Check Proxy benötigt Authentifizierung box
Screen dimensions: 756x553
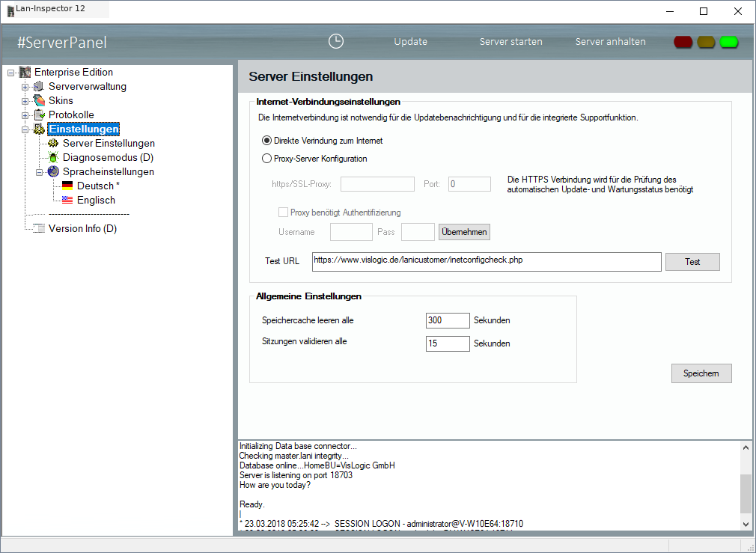(283, 212)
